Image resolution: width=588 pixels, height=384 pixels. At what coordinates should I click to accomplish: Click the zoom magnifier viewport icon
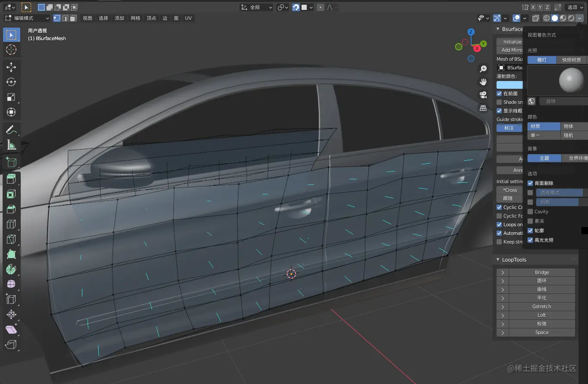click(x=483, y=69)
